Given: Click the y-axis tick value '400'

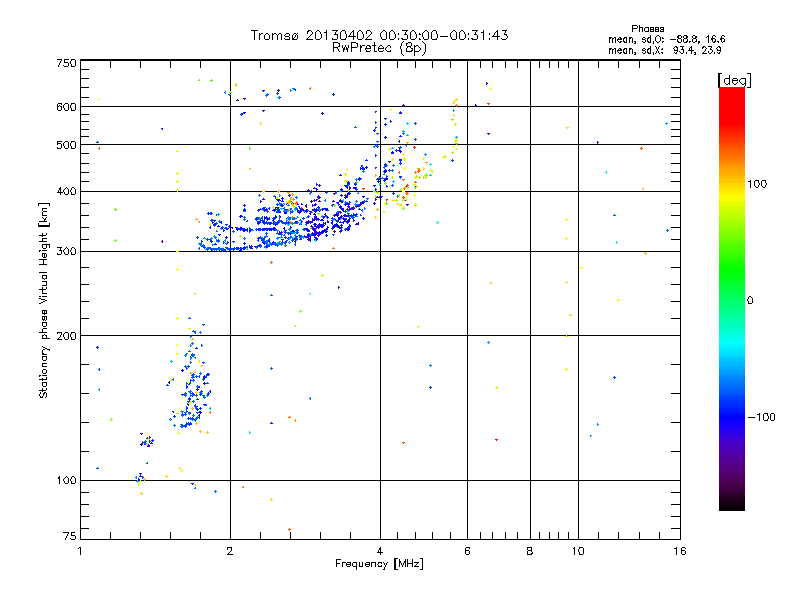Looking at the screenshot, I should [x=66, y=192].
